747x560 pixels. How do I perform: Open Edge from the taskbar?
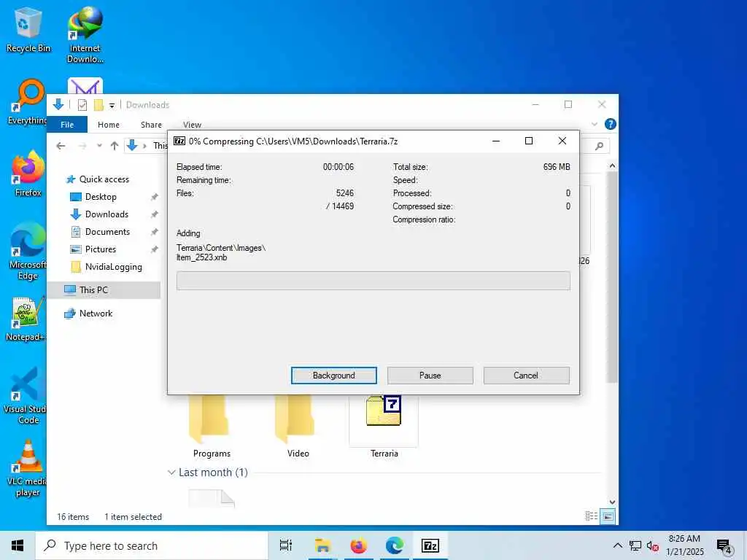(395, 545)
